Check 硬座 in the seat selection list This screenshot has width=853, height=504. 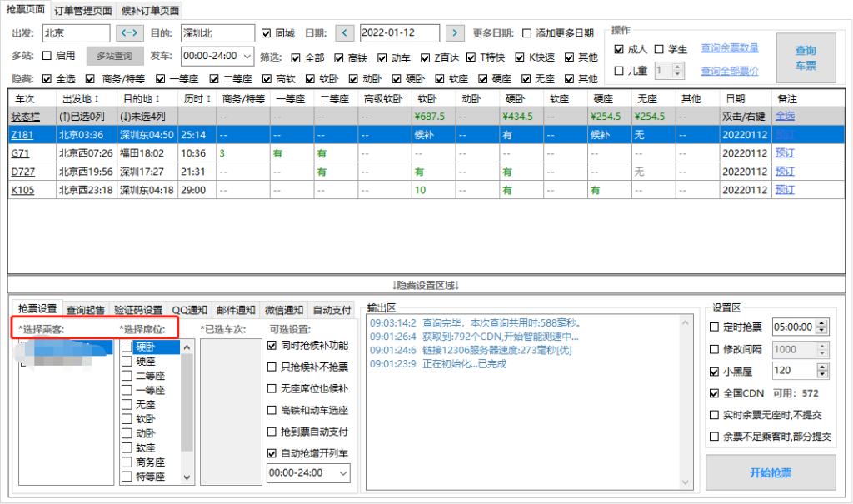pos(125,361)
